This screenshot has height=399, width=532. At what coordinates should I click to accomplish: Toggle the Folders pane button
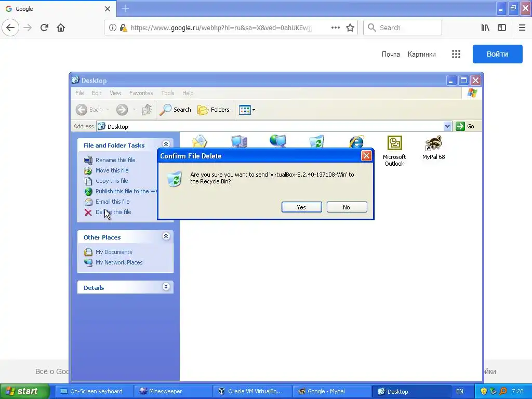click(214, 110)
